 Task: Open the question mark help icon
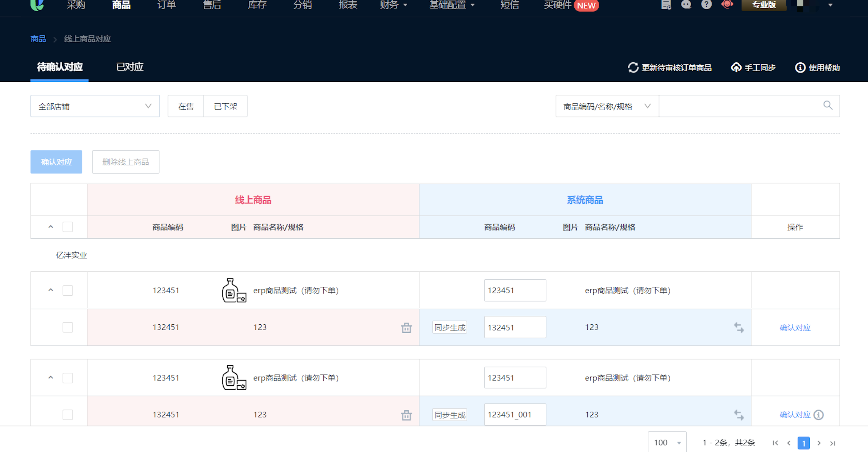(x=706, y=5)
